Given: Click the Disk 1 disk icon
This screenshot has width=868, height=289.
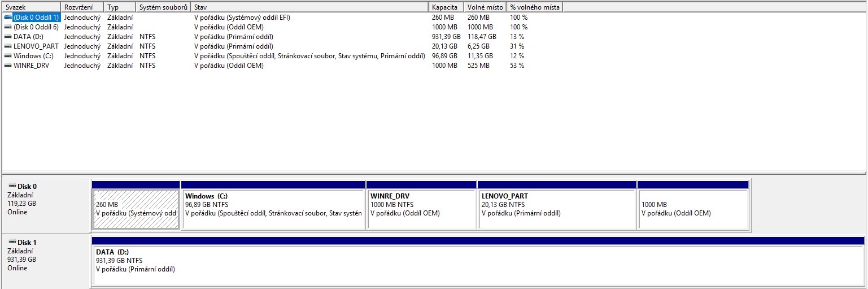Looking at the screenshot, I should click(12, 242).
